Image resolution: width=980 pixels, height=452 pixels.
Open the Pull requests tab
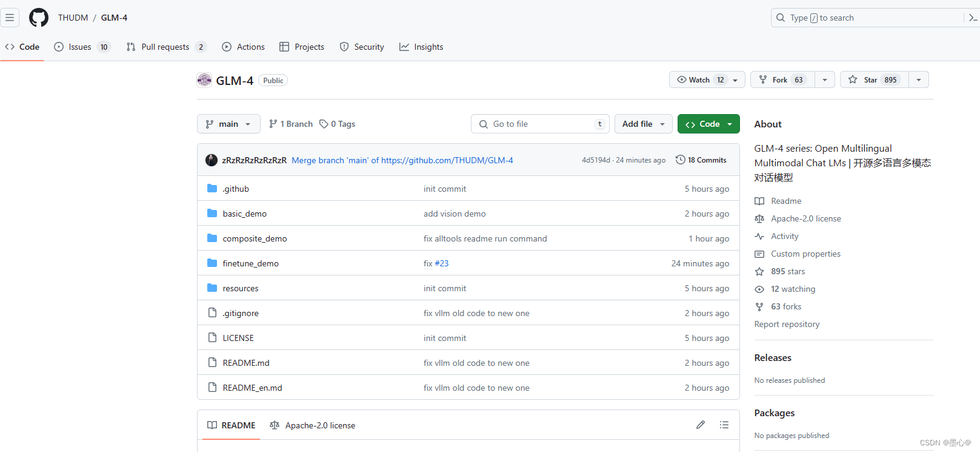[x=166, y=47]
